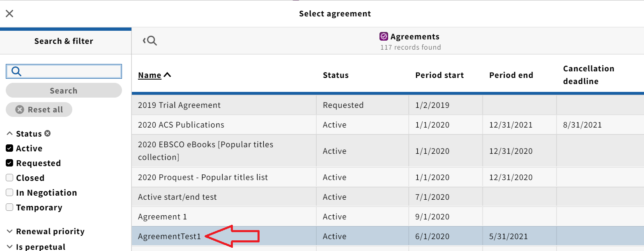Screen dimensions: 644x251
Task: Click the Search button
Action: [x=64, y=91]
